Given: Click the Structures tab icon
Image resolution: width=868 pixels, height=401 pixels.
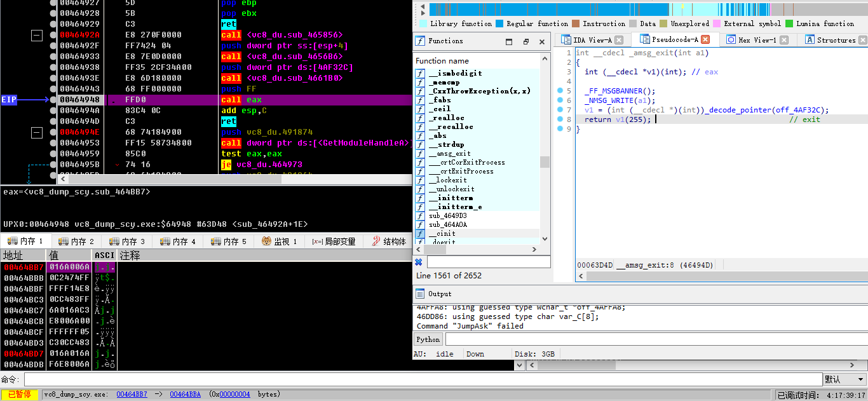Looking at the screenshot, I should (810, 40).
